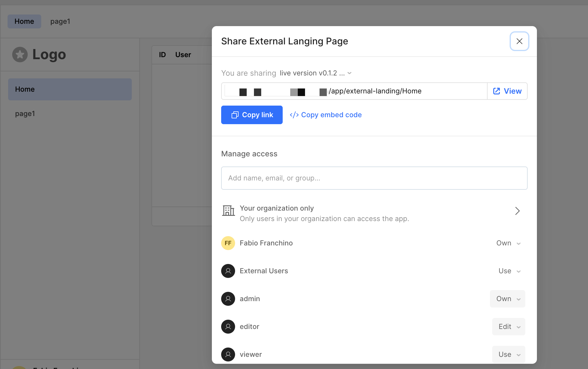Click Copy embed code link

[326, 115]
